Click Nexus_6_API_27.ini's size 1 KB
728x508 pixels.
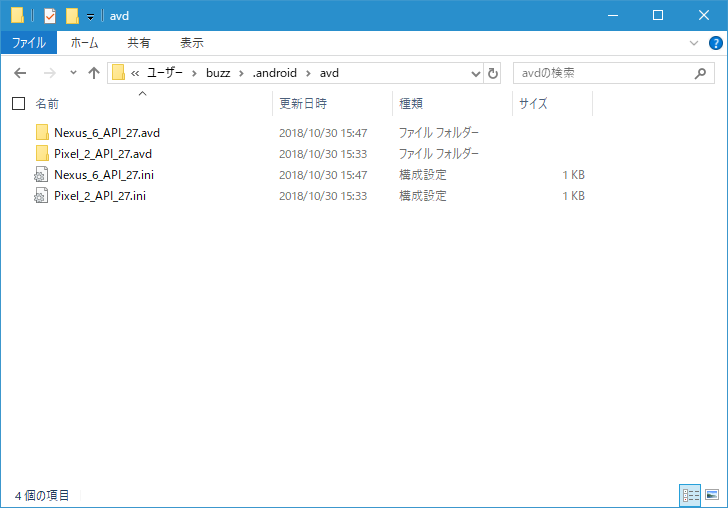click(x=573, y=175)
